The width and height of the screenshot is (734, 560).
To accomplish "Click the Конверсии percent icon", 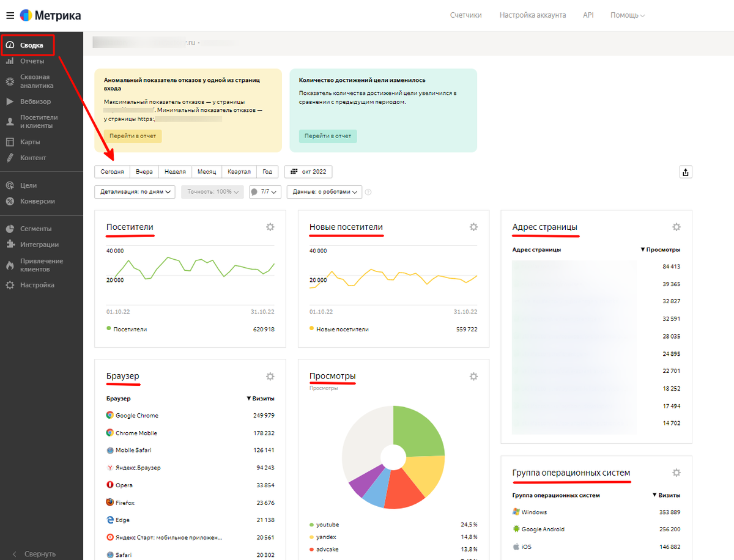I will [x=10, y=201].
